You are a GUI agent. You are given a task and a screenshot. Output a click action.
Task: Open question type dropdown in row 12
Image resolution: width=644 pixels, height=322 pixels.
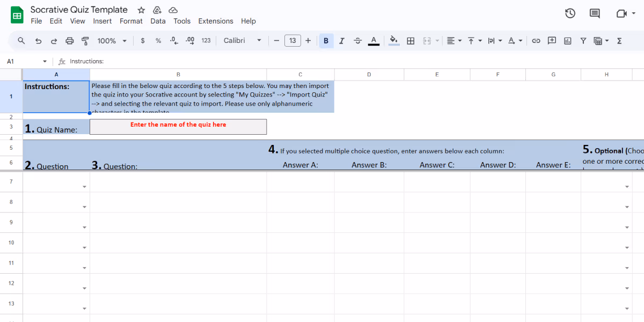pyautogui.click(x=84, y=288)
